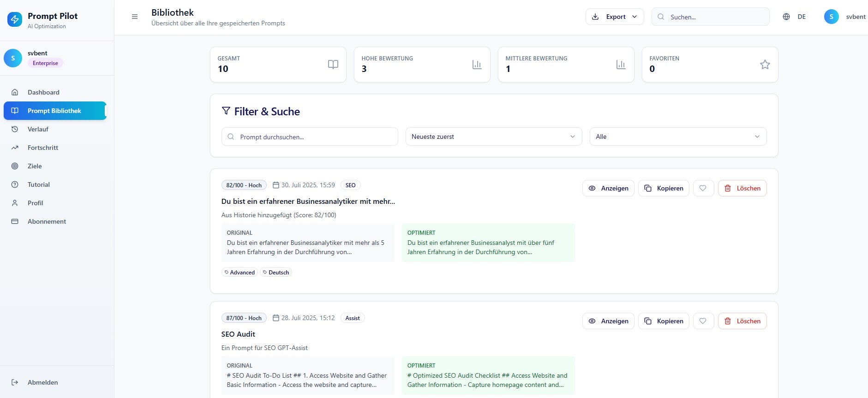868x398 pixels.
Task: Click the Mittlere Bewertung stat card
Action: point(566,65)
